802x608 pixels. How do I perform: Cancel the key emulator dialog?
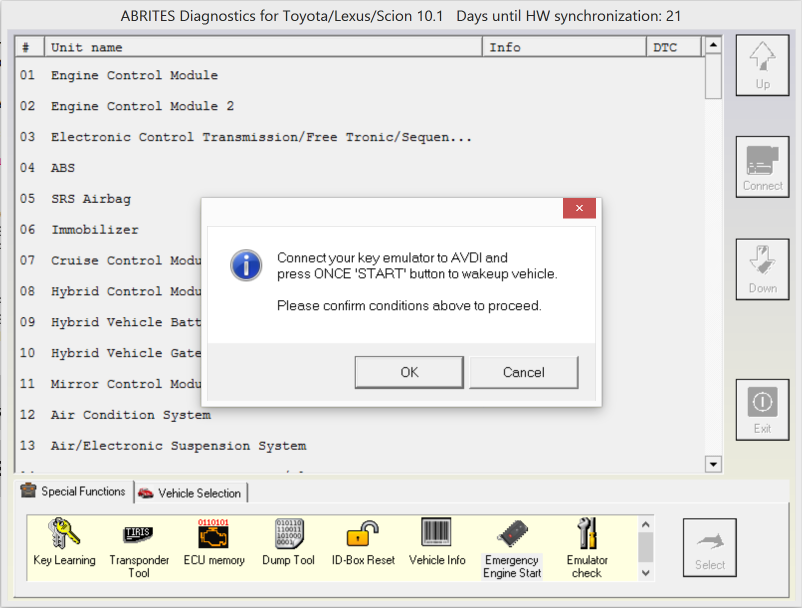tap(524, 372)
